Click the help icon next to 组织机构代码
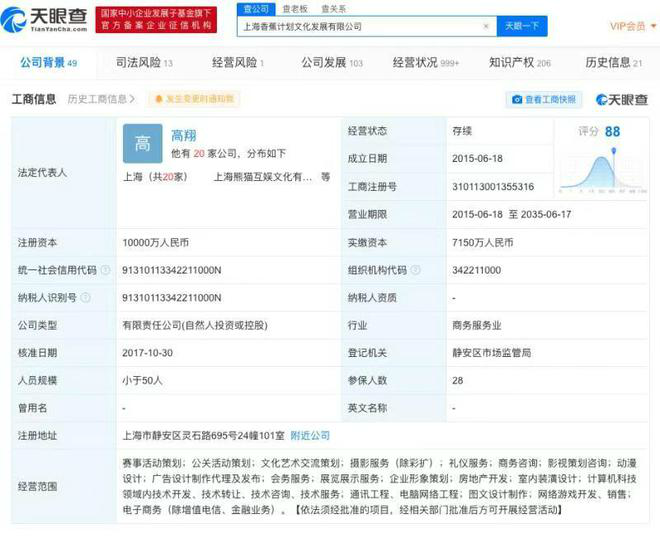The width and height of the screenshot is (660, 538). [415, 270]
